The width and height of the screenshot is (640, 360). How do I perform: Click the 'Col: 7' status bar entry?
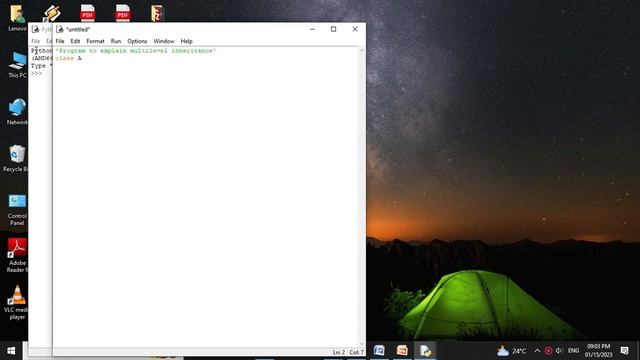pyautogui.click(x=356, y=352)
